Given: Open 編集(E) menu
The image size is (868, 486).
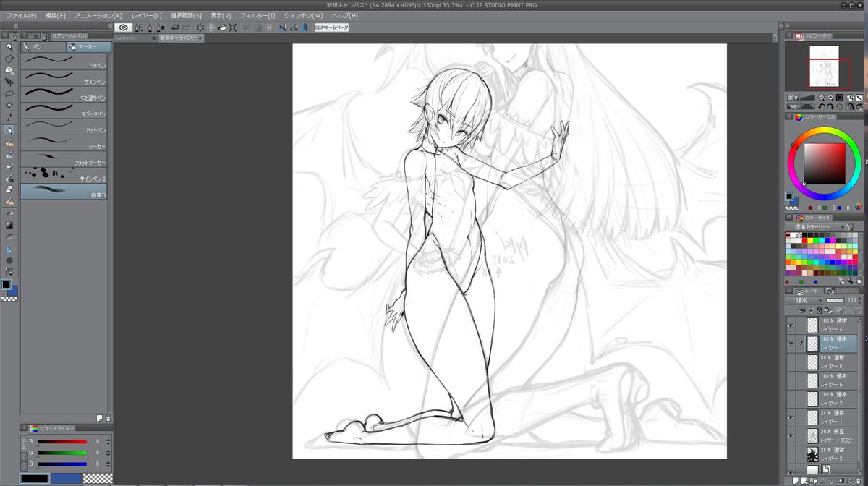Looking at the screenshot, I should (x=56, y=15).
